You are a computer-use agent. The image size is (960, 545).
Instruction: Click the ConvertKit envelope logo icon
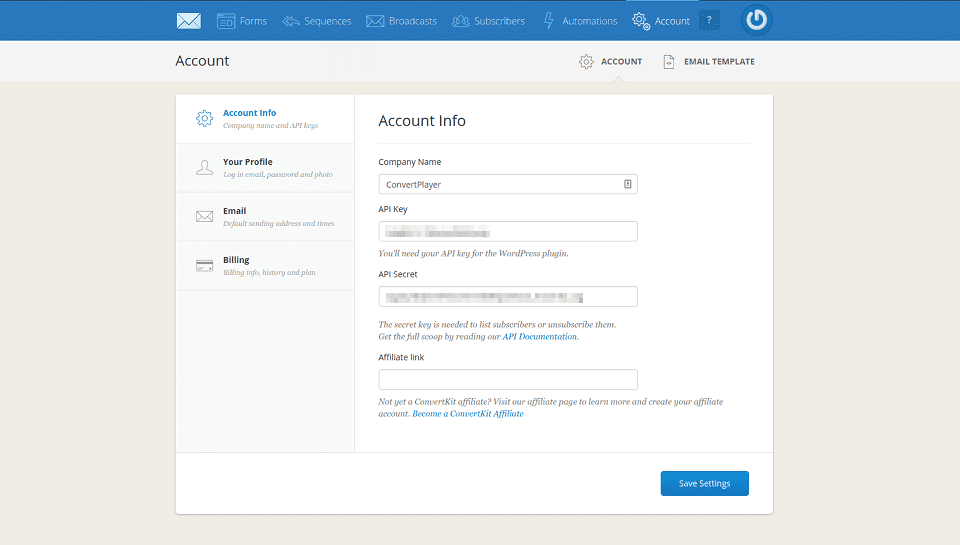coord(189,21)
